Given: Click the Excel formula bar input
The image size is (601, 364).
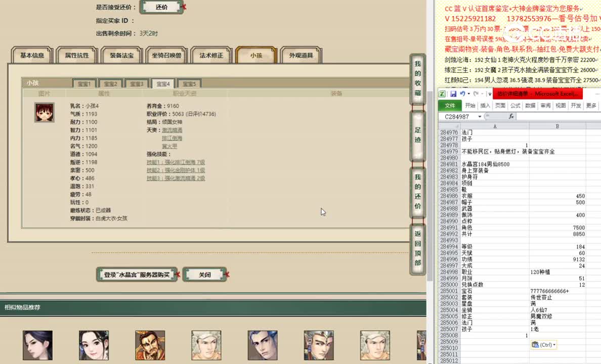Looking at the screenshot, I should 559,116.
